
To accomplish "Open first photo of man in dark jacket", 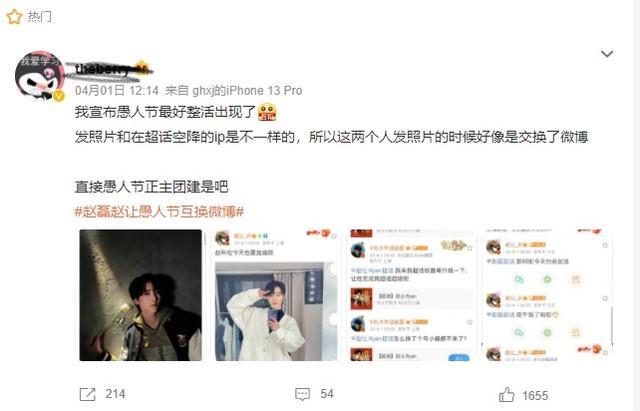I will pos(140,295).
